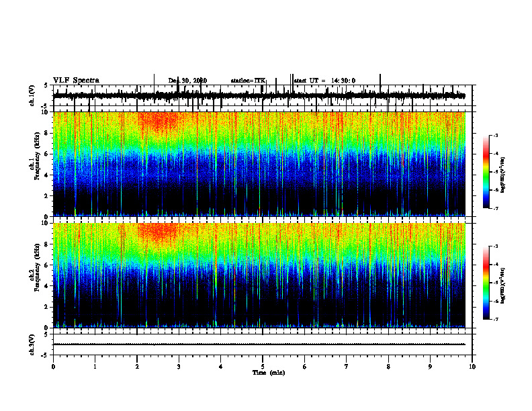532x411 pixels.
Task: Click time axis tick label "5"
Action: coord(263,367)
